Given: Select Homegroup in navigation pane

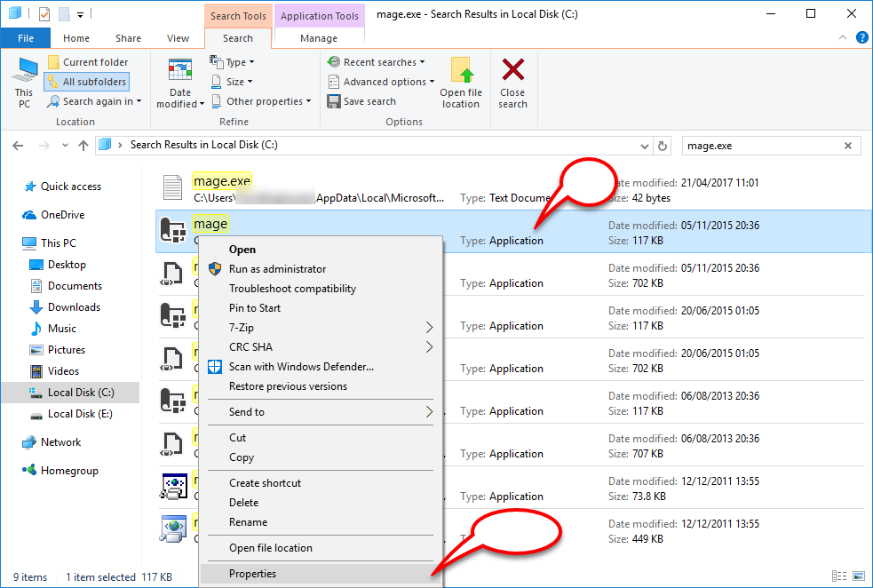Looking at the screenshot, I should tap(60, 471).
